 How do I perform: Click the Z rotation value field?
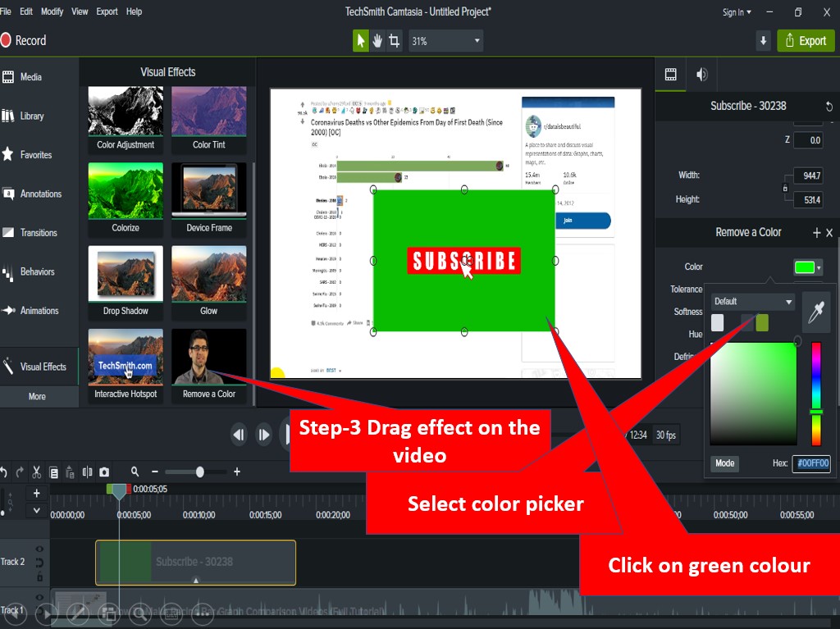coord(808,140)
